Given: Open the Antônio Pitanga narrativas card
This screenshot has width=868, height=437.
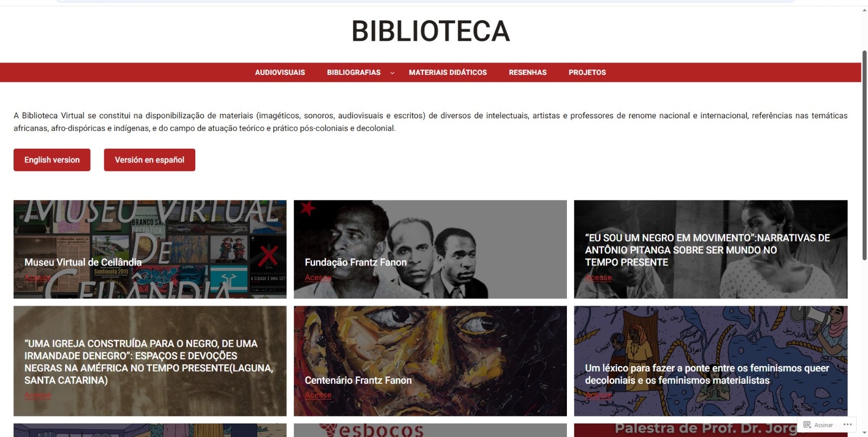Looking at the screenshot, I should coord(711,249).
